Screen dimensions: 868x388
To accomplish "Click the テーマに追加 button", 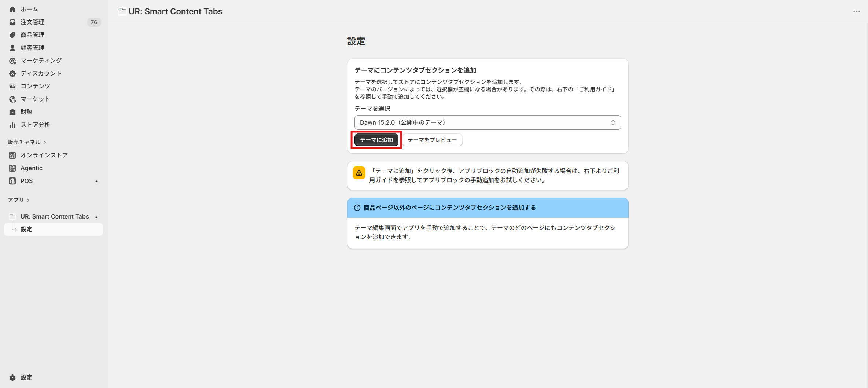I will (x=376, y=140).
